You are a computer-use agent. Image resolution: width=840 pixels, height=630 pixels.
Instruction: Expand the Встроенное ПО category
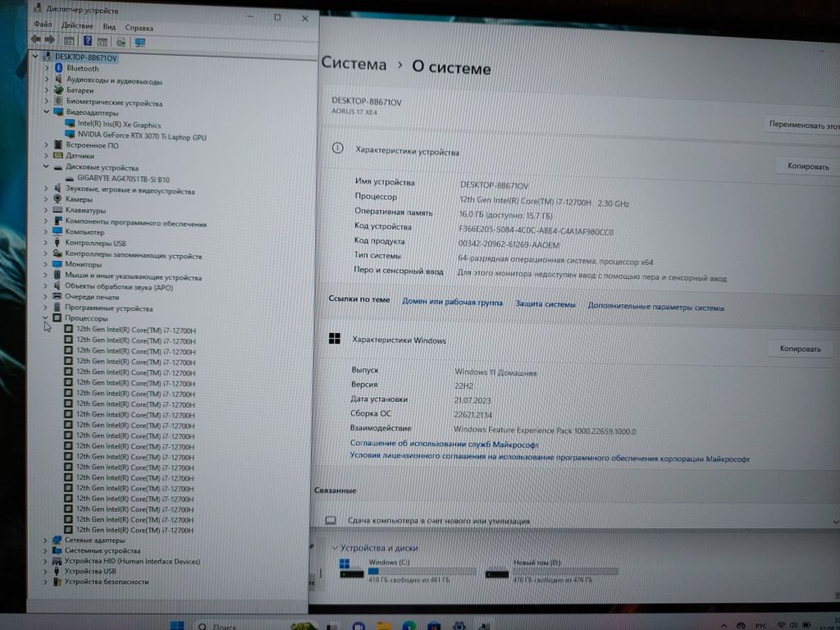coord(47,144)
